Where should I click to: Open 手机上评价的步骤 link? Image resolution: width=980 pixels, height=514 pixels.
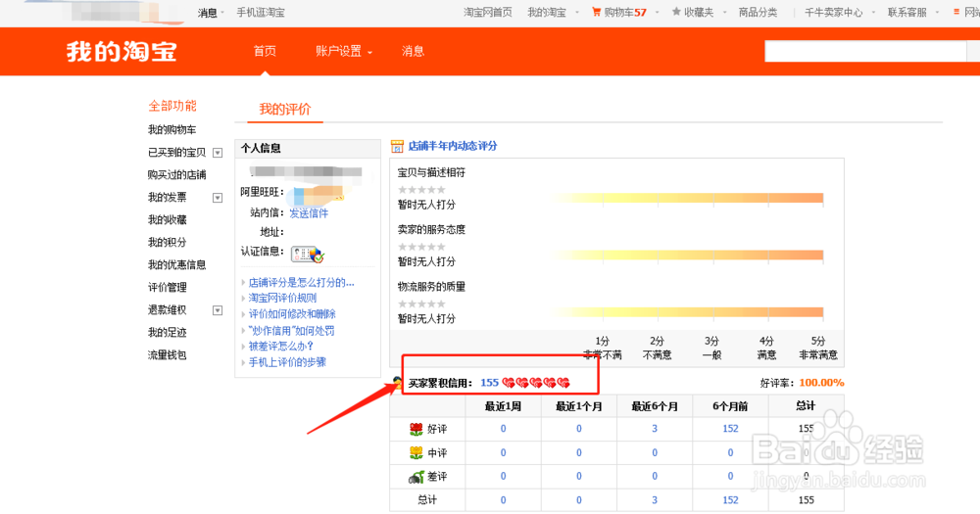pos(287,362)
